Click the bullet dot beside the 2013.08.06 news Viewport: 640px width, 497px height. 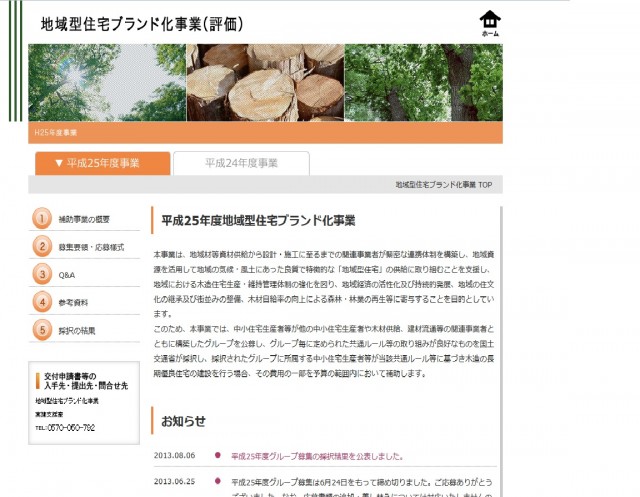pyautogui.click(x=217, y=455)
